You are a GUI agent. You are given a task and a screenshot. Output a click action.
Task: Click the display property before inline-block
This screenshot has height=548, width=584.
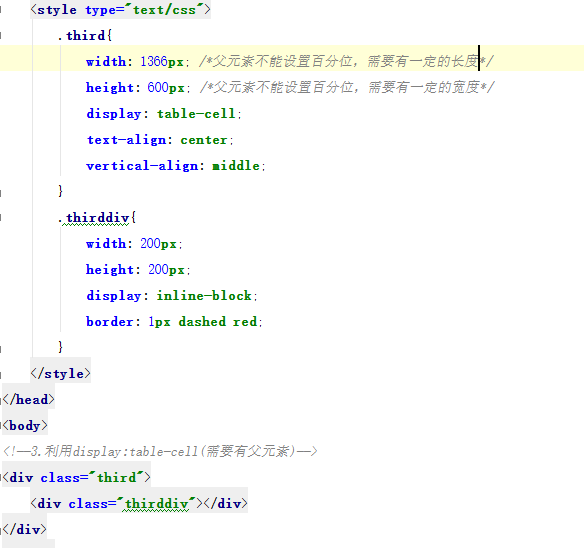(x=114, y=296)
